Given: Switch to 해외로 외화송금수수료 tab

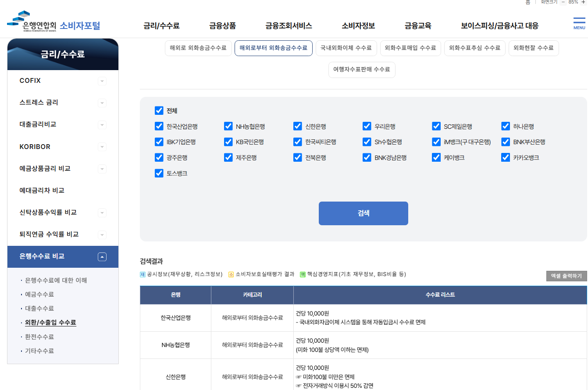Looking at the screenshot, I should tap(198, 48).
